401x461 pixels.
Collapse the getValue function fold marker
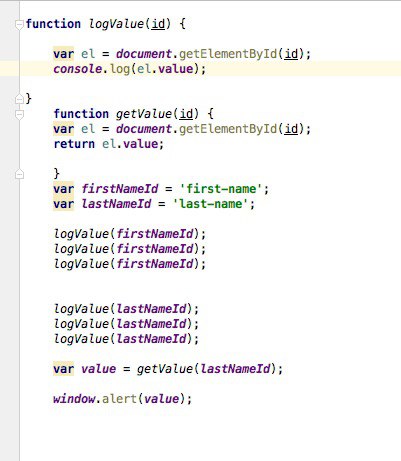(x=19, y=114)
